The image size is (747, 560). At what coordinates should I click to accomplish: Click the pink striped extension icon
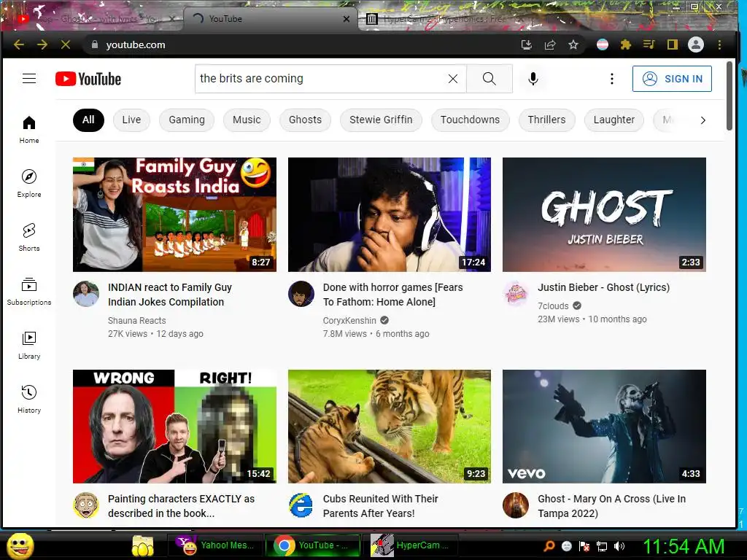coord(602,44)
